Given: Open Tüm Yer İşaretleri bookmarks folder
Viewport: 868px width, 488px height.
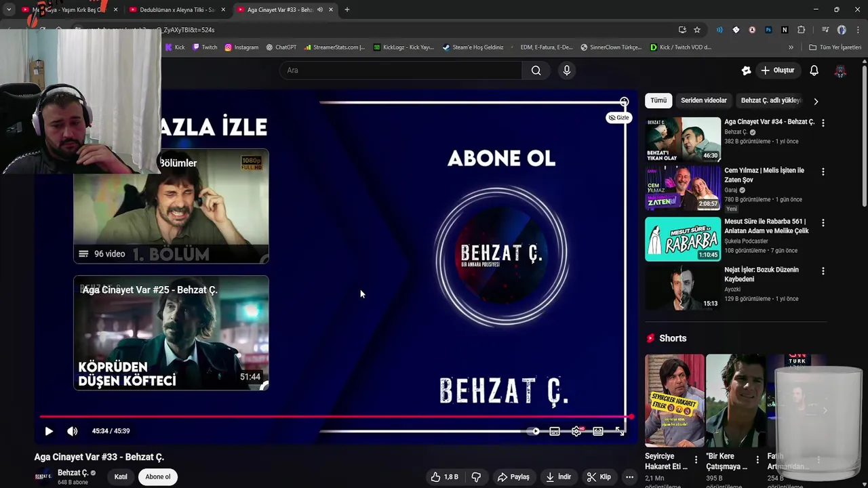Looking at the screenshot, I should pyautogui.click(x=835, y=47).
